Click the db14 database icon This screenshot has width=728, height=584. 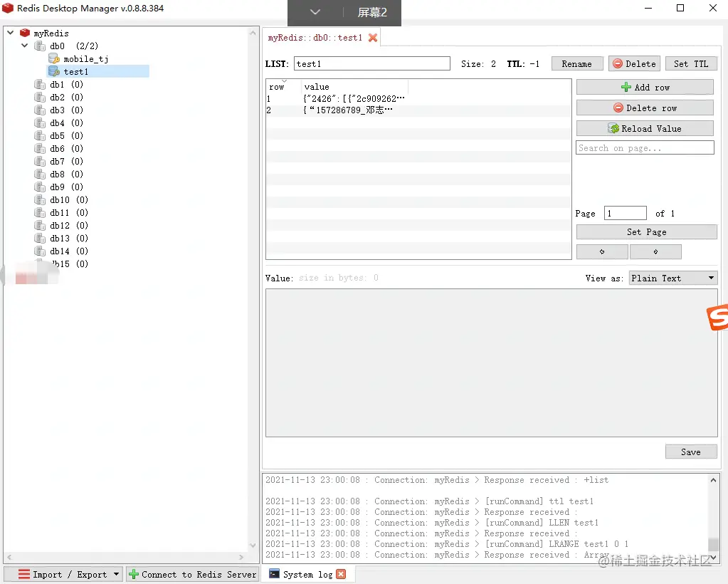tap(40, 251)
